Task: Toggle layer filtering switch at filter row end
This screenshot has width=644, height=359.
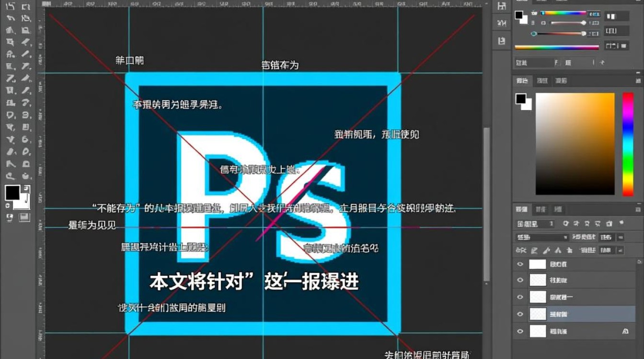Action: (622, 223)
